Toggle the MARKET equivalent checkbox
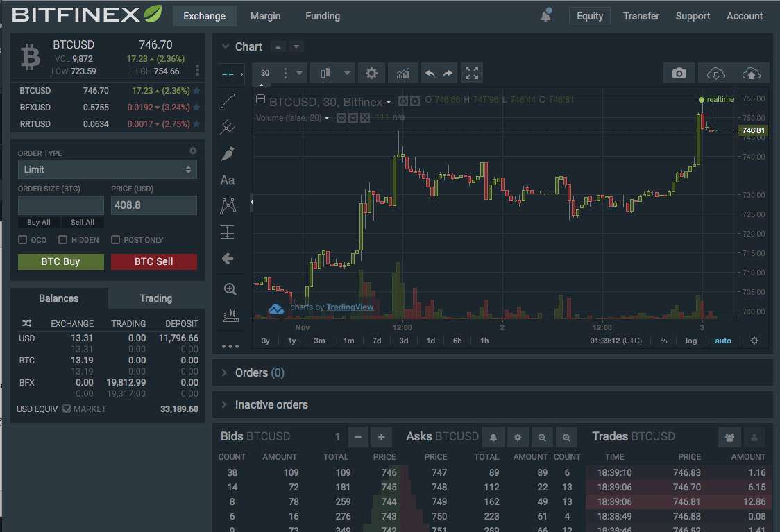Image resolution: width=780 pixels, height=532 pixels. pyautogui.click(x=67, y=409)
